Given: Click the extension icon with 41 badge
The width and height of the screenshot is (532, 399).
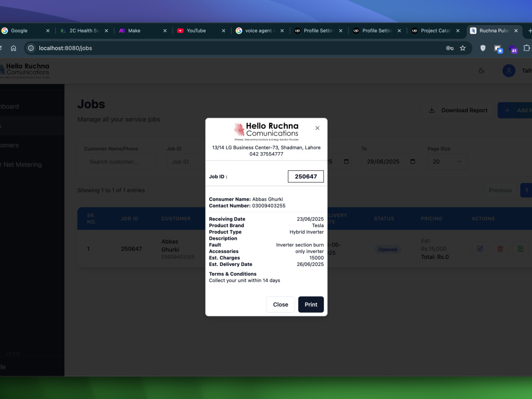Looking at the screenshot, I should pos(513,49).
